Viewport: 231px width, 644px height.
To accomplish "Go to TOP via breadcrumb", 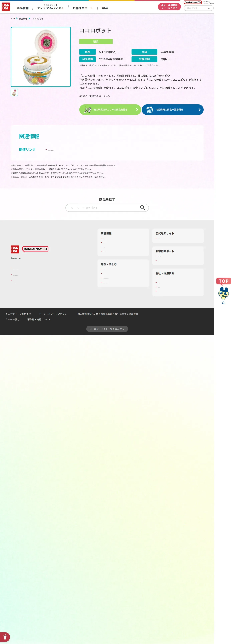I will (13, 19).
